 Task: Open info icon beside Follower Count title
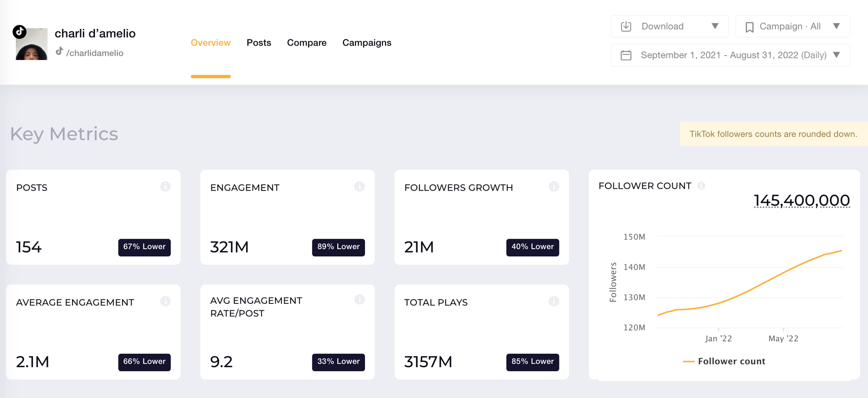pos(701,186)
